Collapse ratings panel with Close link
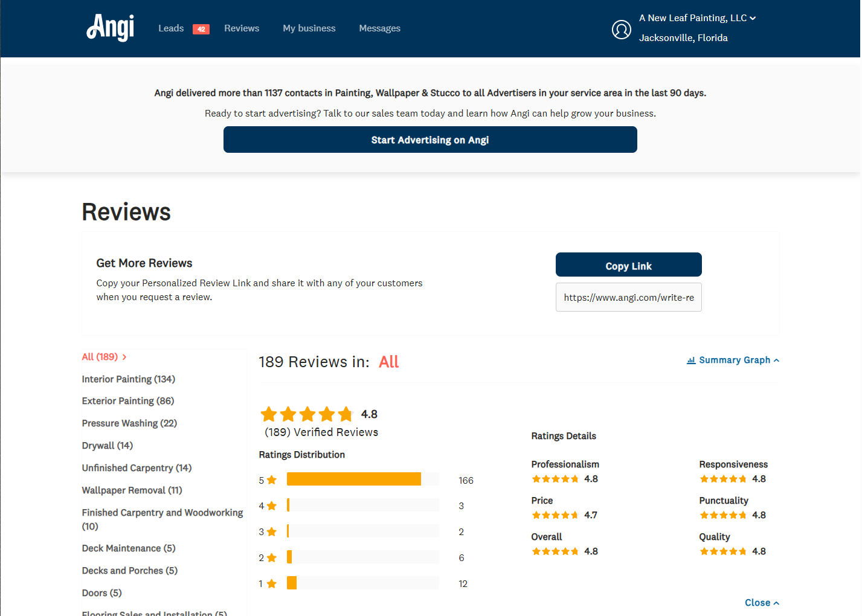The width and height of the screenshot is (862, 616). point(761,603)
